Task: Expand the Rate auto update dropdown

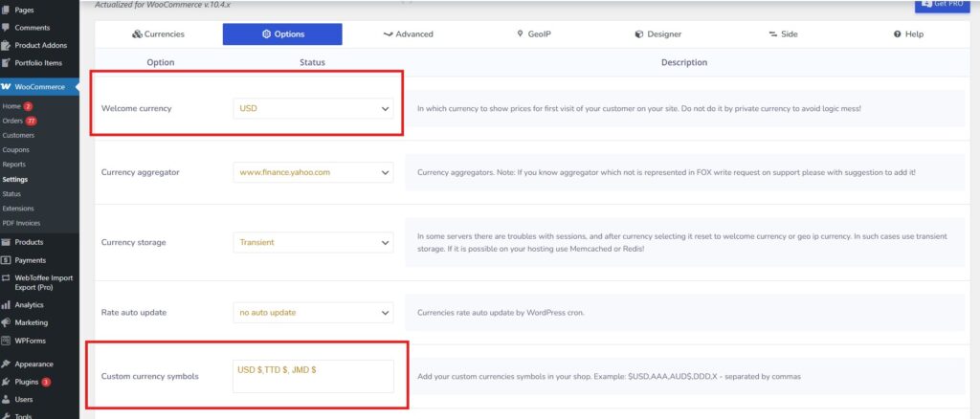Action: 313,313
